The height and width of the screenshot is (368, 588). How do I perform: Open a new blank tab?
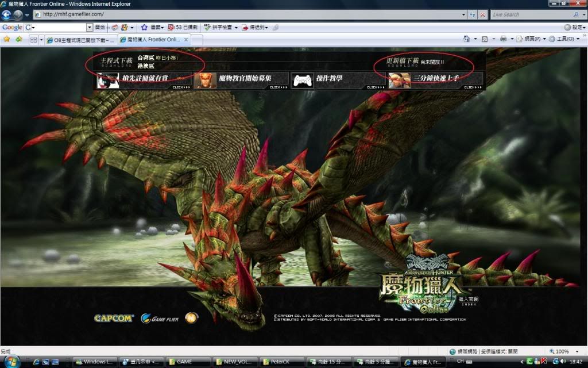197,40
